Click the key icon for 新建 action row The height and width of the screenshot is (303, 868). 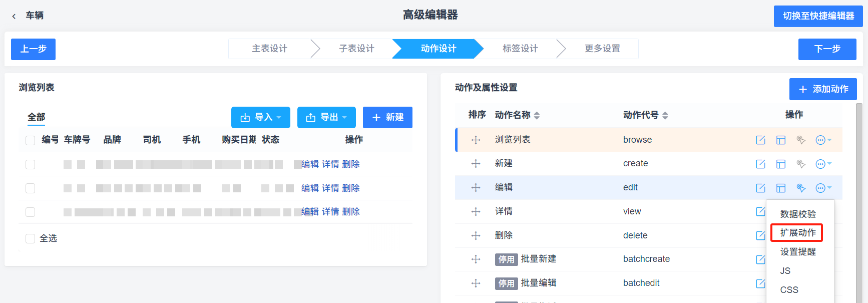(801, 164)
